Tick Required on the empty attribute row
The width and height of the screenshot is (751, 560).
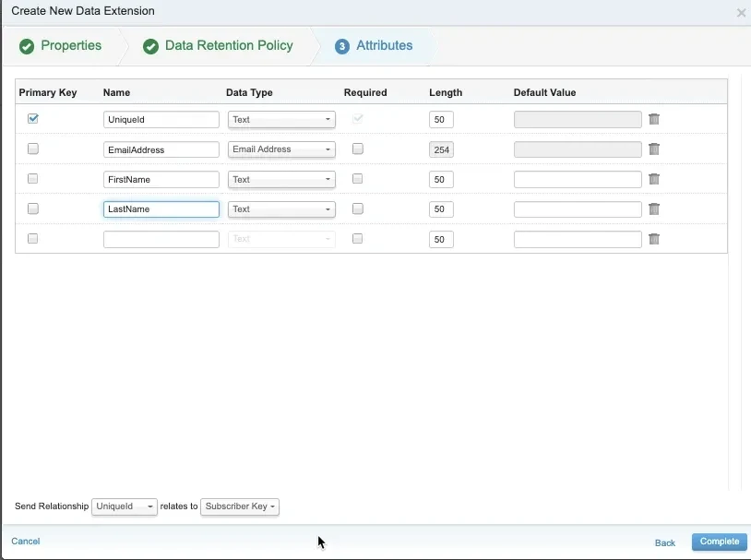[357, 238]
